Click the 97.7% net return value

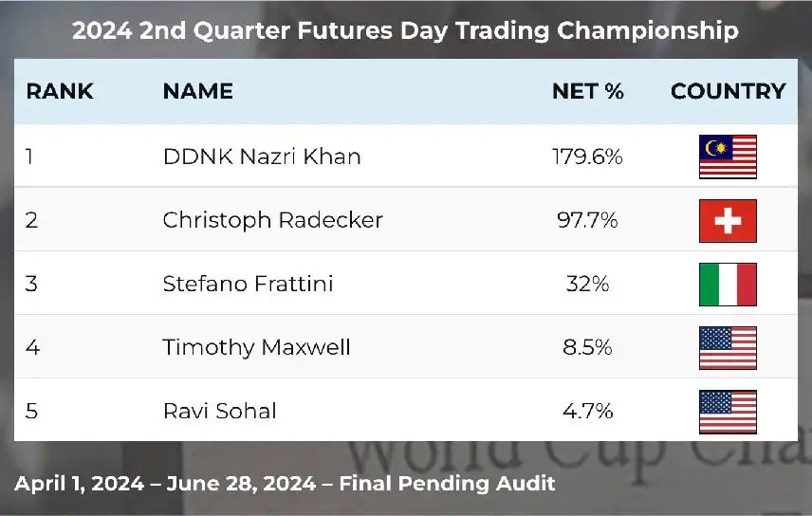coord(587,220)
